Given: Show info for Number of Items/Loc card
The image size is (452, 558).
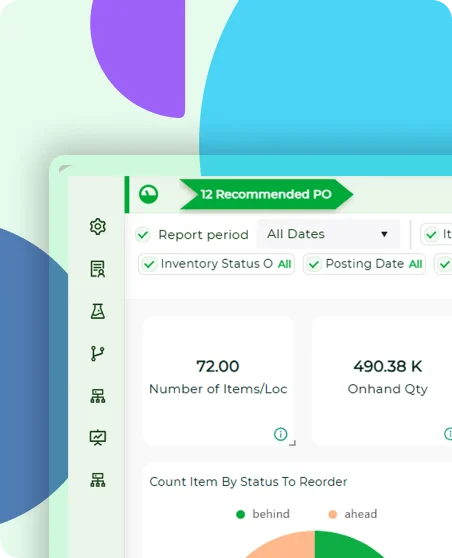Looking at the screenshot, I should pos(280,434).
